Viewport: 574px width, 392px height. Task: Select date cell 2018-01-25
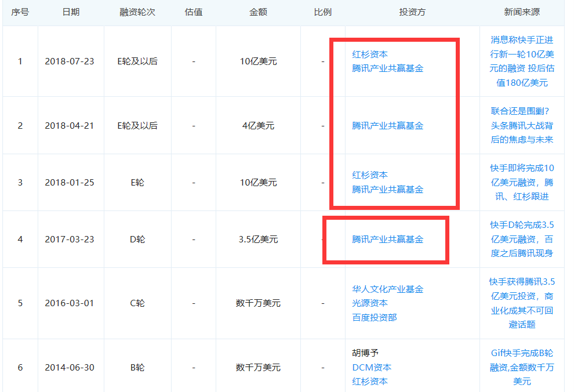(70, 182)
